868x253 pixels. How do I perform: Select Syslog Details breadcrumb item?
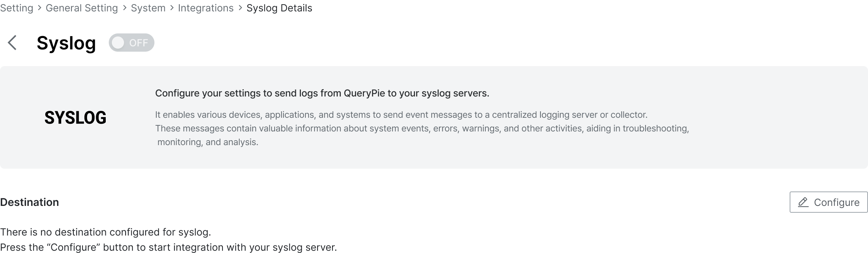pyautogui.click(x=279, y=8)
